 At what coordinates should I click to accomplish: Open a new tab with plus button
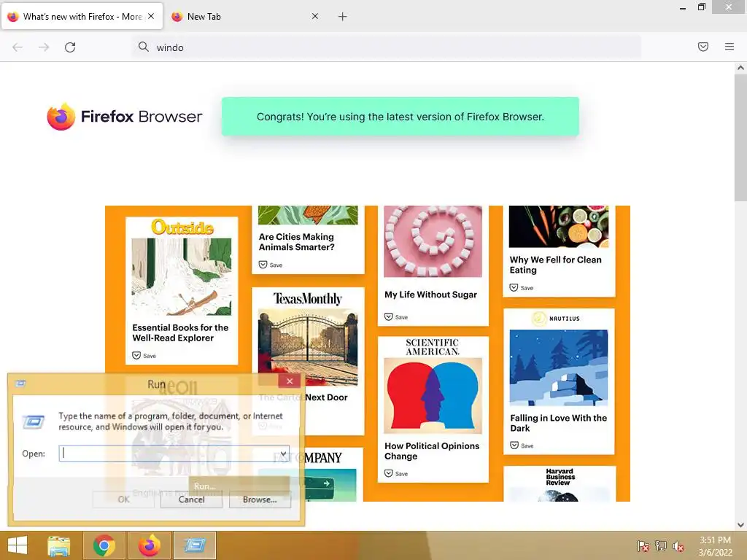click(343, 17)
